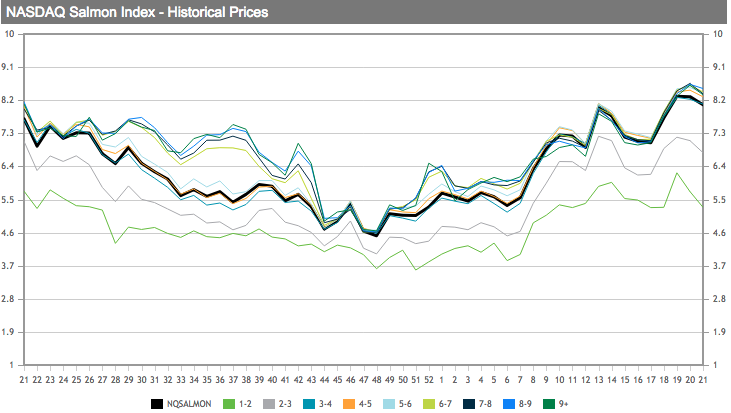Click the gray 2-3 legend swatch
Image resolution: width=731 pixels, height=413 pixels.
tap(269, 404)
